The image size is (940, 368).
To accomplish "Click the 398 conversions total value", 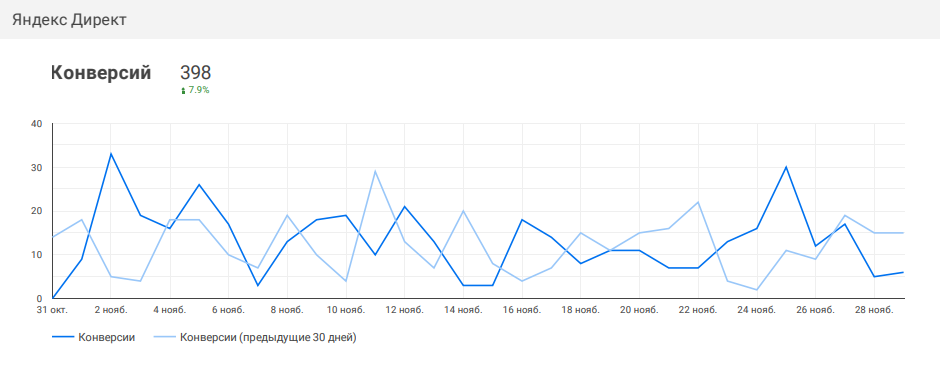I will tap(195, 73).
